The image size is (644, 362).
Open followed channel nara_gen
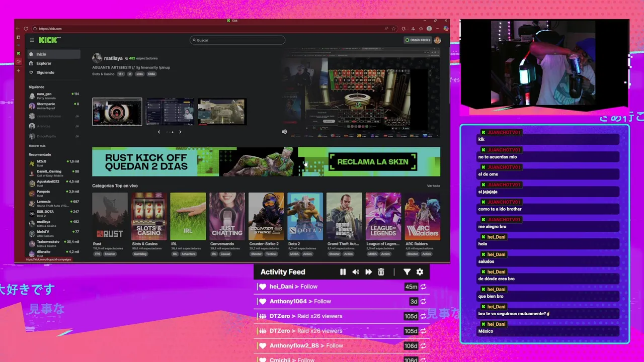tap(54, 96)
